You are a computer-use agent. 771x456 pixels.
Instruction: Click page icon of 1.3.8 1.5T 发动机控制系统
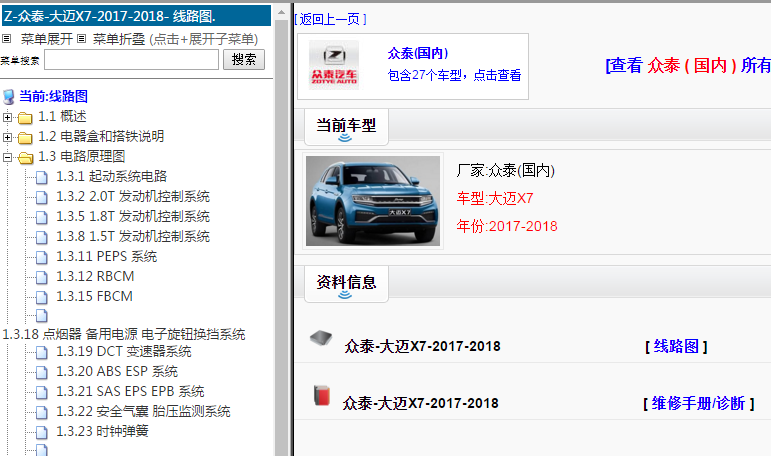(x=42, y=237)
